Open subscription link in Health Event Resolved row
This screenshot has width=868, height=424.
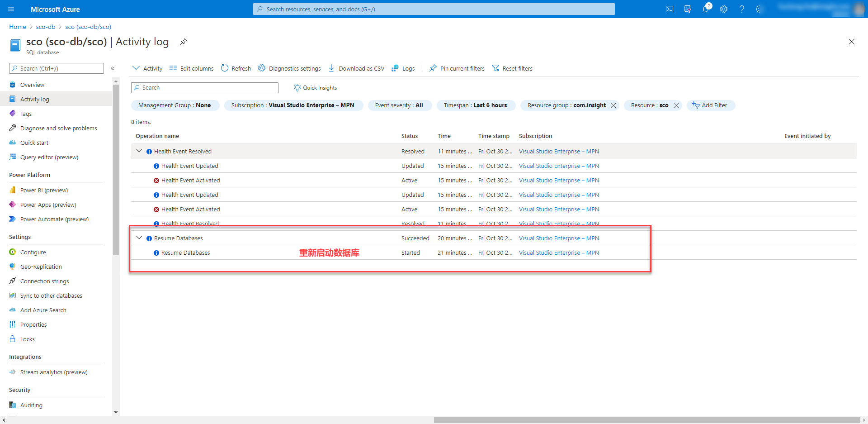click(x=559, y=151)
